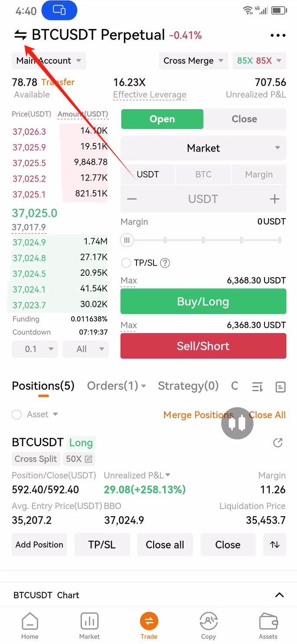Switch to the Close toggle

[x=245, y=119]
